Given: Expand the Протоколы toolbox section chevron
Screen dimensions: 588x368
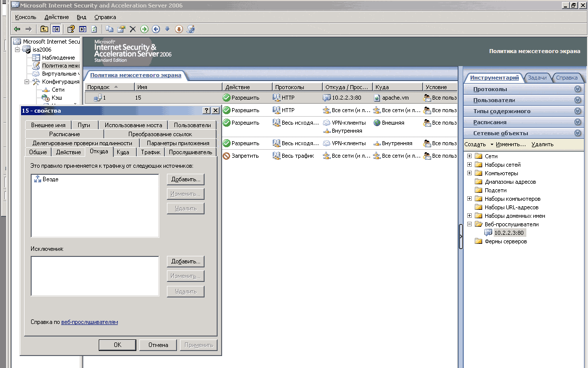Looking at the screenshot, I should 577,89.
